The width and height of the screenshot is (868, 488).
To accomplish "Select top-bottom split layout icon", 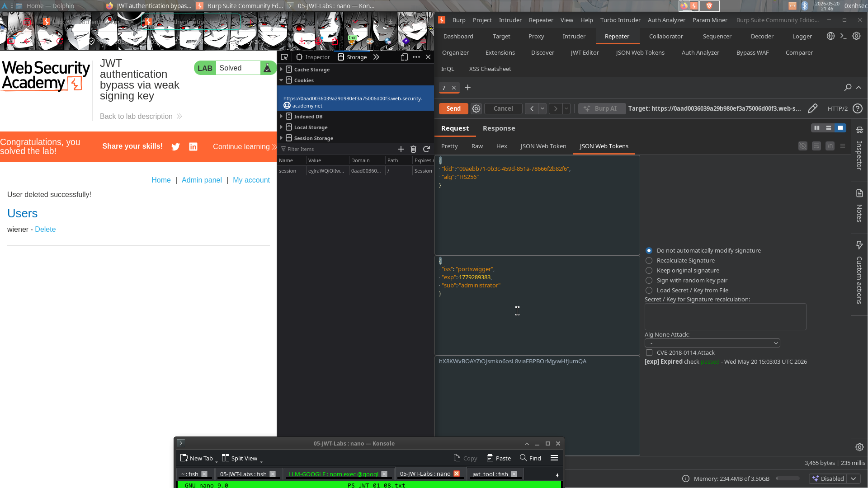I will 829,128.
